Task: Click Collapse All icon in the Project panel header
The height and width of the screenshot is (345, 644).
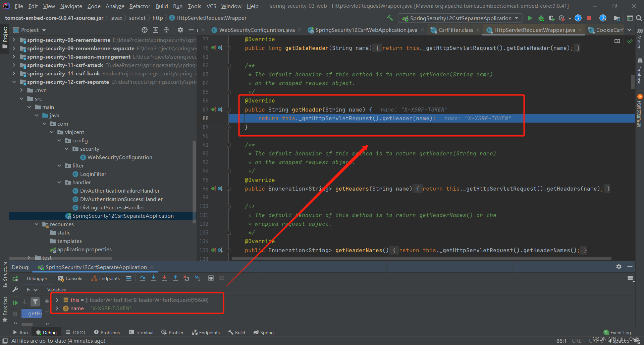Action: click(x=166, y=30)
